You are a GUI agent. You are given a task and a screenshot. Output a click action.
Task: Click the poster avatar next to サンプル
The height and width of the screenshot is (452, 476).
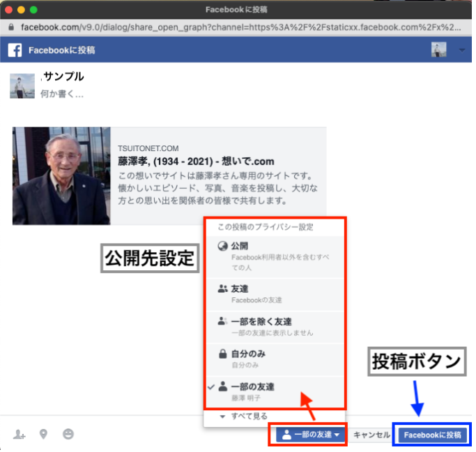pyautogui.click(x=22, y=86)
